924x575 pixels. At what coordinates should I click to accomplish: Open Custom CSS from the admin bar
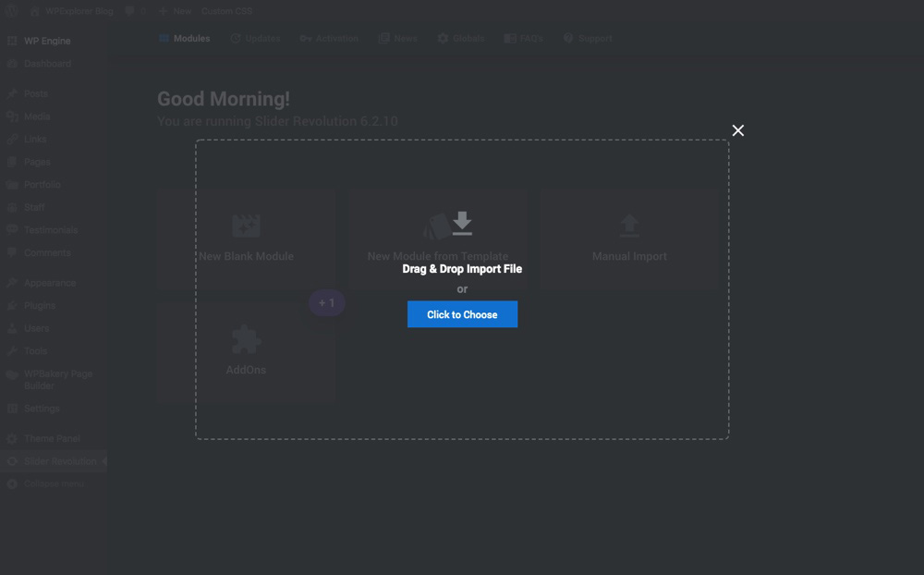tap(226, 11)
